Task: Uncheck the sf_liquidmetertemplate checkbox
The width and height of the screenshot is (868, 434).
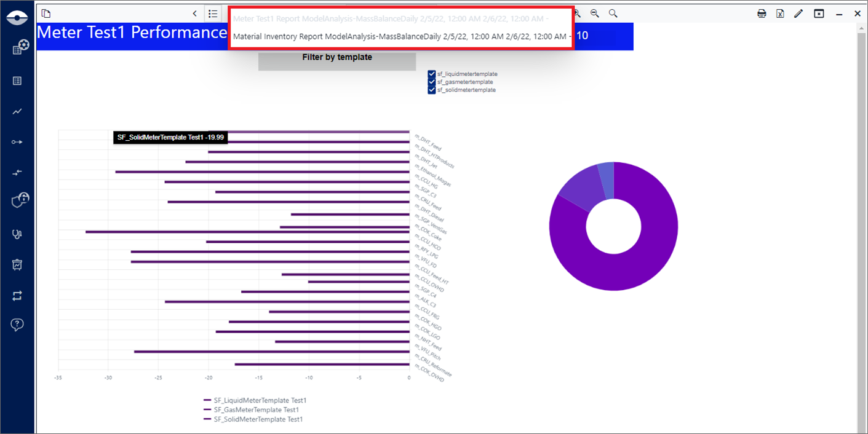Action: pyautogui.click(x=432, y=74)
